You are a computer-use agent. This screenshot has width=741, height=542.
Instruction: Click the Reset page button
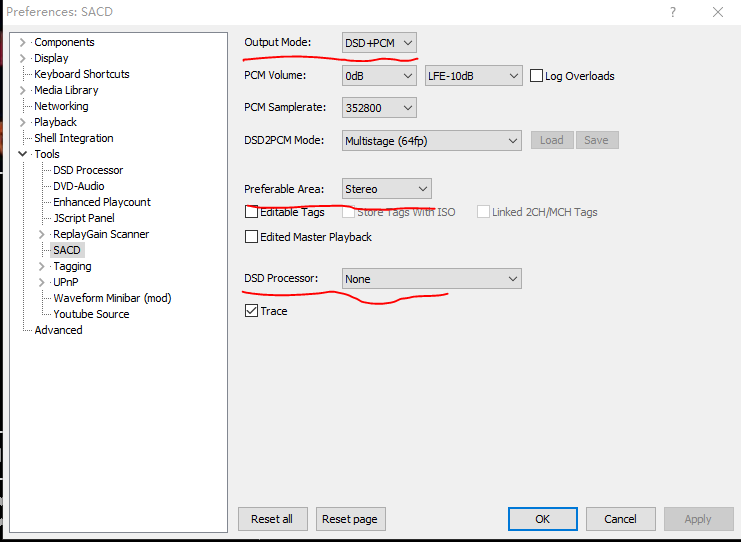coord(351,519)
